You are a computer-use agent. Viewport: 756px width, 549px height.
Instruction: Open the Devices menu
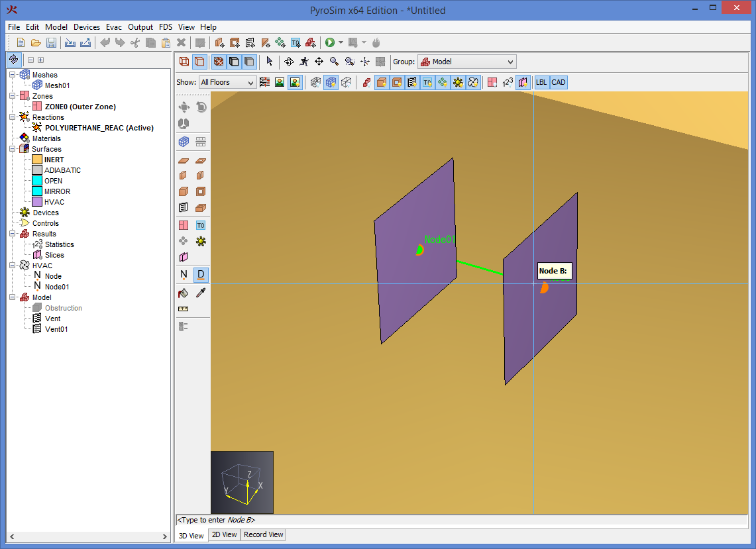point(87,27)
